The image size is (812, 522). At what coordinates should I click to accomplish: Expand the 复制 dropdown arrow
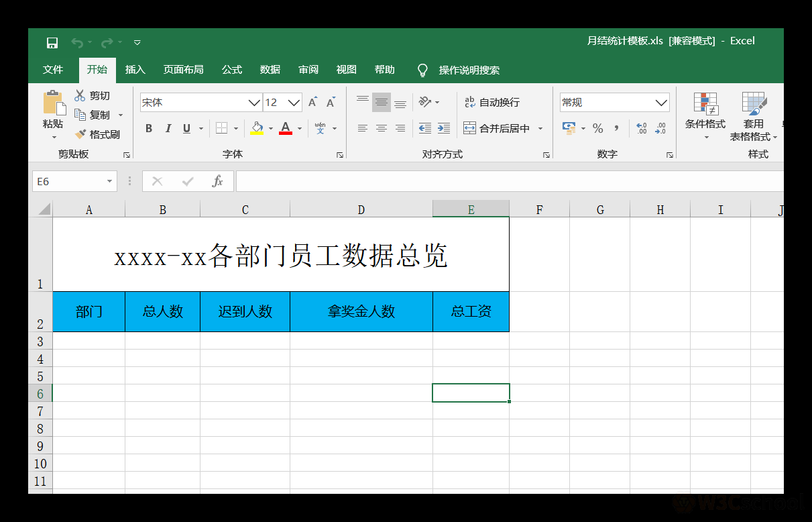tap(121, 115)
